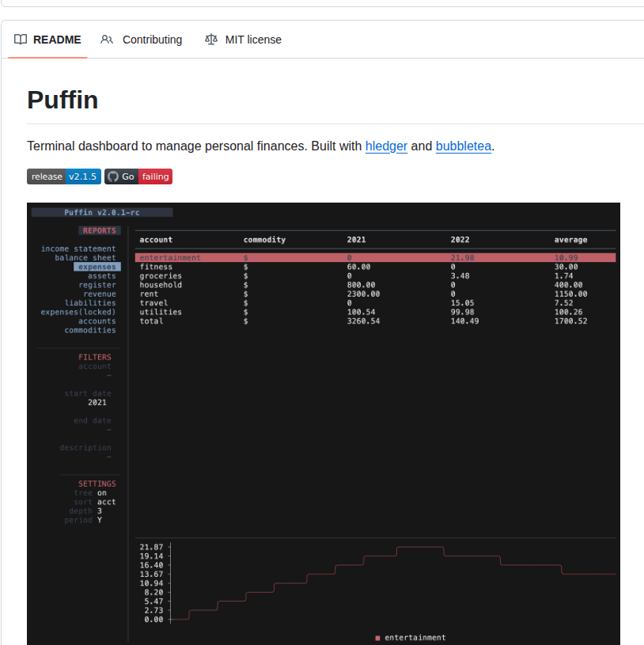Select 'register' in the reports list
644x645 pixels.
pyautogui.click(x=97, y=285)
